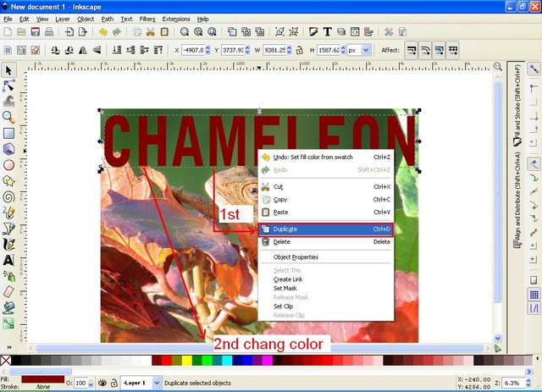Toggle the width/height lock icon

[300, 51]
